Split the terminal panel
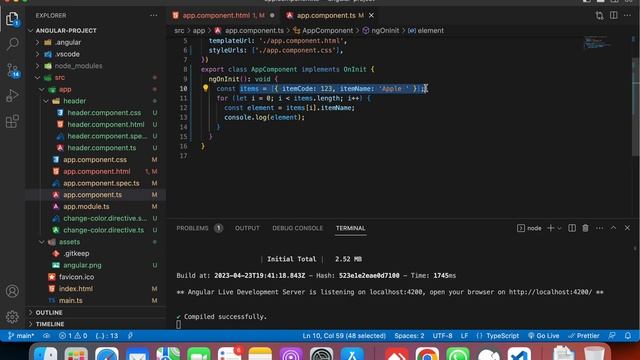 pos(572,228)
